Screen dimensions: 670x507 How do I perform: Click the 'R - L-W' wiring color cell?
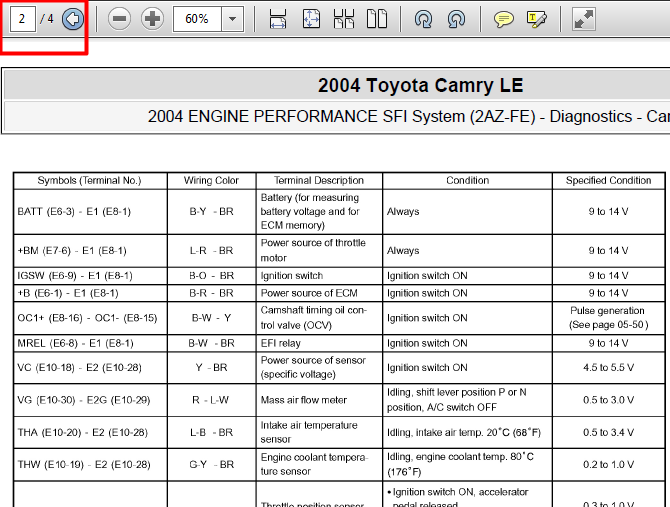[x=211, y=400]
